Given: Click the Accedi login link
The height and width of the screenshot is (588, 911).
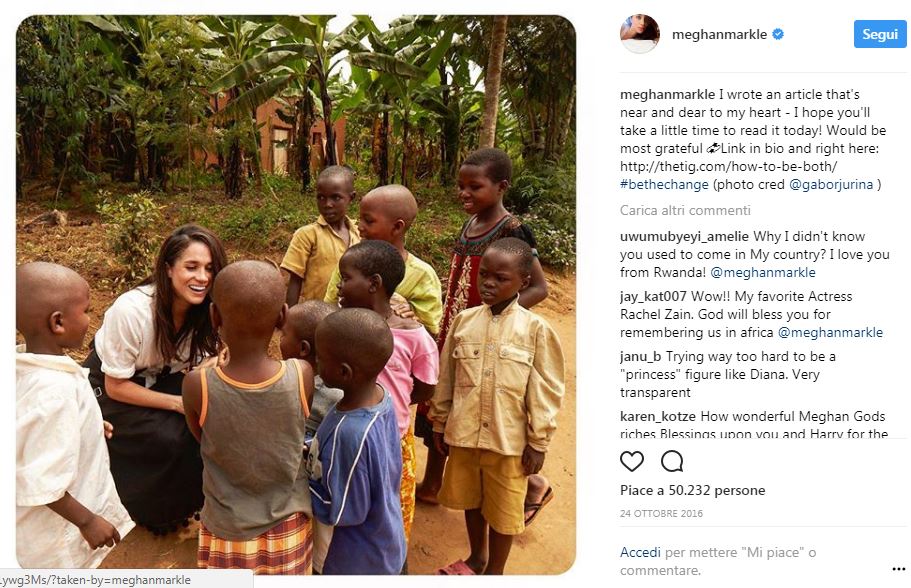Looking at the screenshot, I should pyautogui.click(x=640, y=552).
